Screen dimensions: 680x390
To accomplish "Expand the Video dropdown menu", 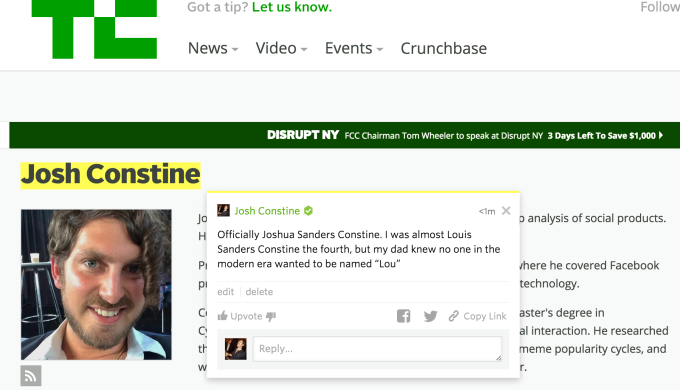I will [281, 48].
